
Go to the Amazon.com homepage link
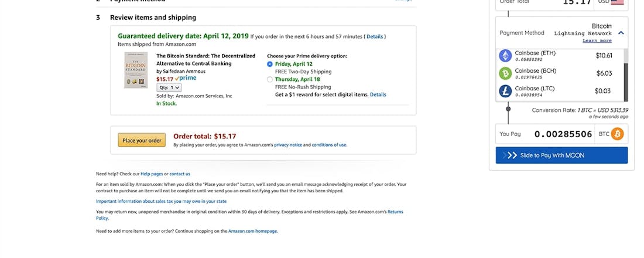tap(253, 231)
